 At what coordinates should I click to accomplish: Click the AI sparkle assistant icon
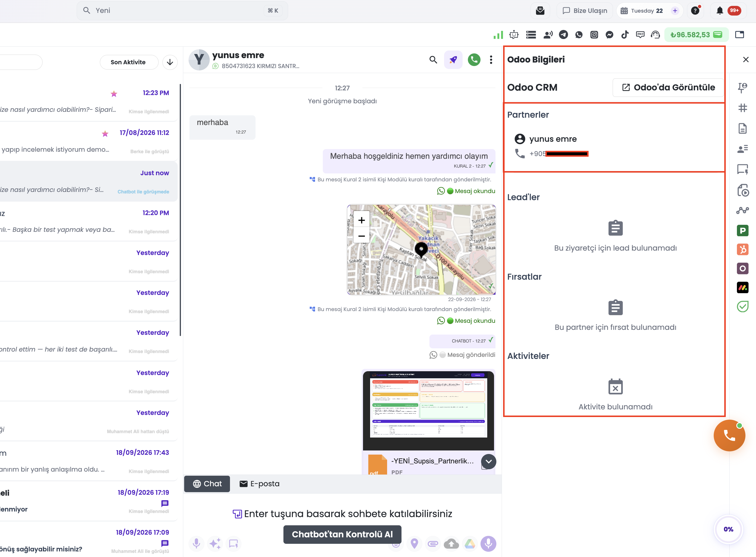pos(215,544)
